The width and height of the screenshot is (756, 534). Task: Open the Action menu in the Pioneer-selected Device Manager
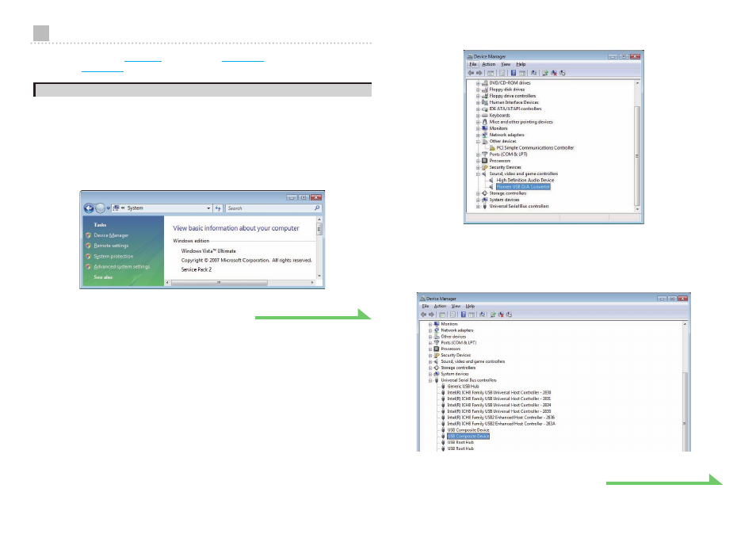pos(488,64)
